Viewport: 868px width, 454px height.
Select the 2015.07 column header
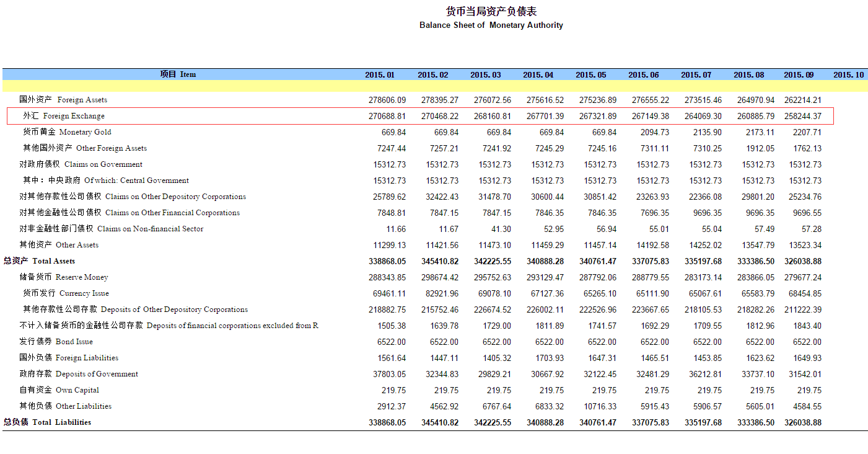click(x=696, y=74)
